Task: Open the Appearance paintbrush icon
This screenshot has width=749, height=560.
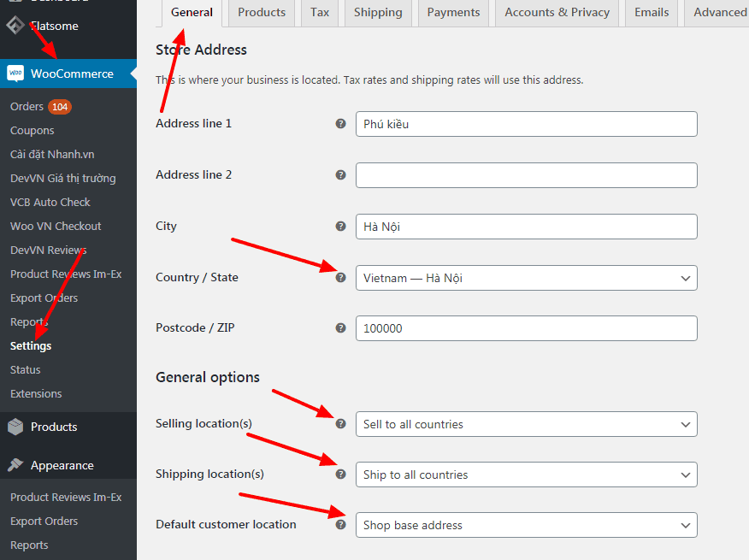Action: coord(15,464)
